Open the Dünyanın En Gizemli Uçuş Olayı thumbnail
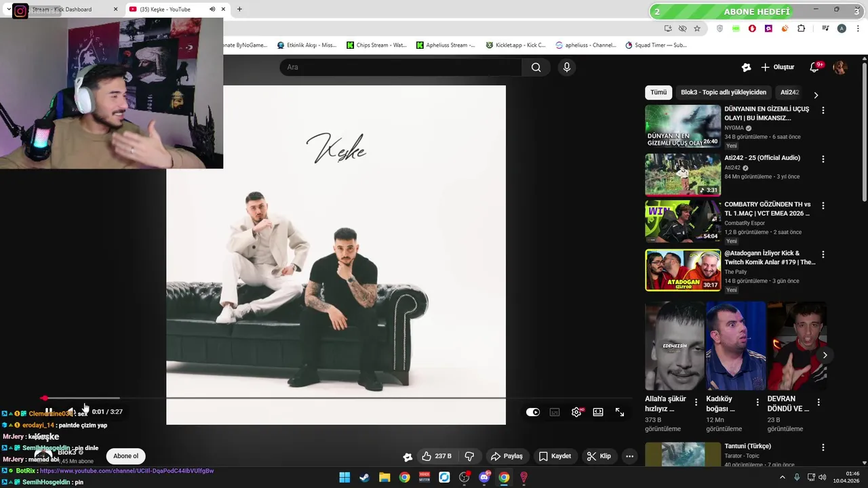Viewport: 868px width, 488px height. [x=683, y=126]
